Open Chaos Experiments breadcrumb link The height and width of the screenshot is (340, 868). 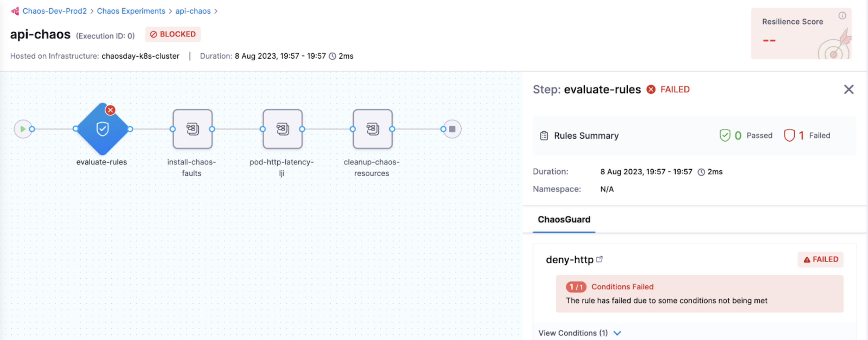(x=131, y=11)
